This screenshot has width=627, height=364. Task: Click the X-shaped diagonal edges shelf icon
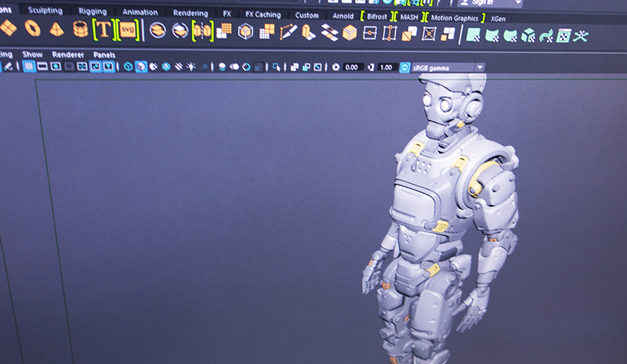[429, 34]
